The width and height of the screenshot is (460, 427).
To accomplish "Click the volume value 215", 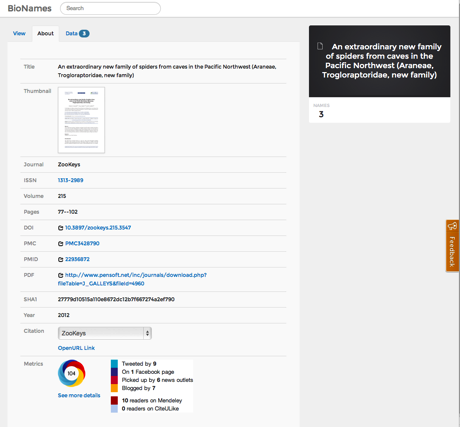I will (x=62, y=196).
